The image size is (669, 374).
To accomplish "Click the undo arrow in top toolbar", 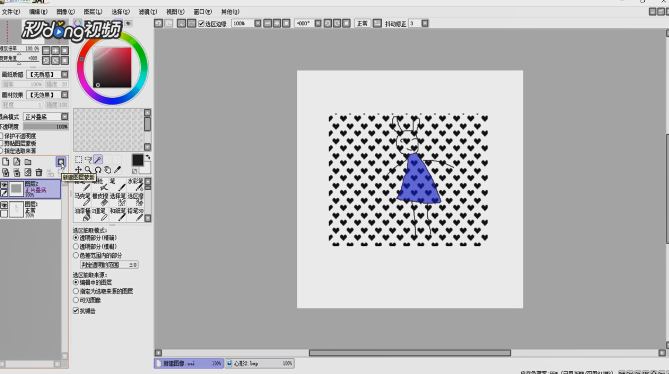I will 158,23.
